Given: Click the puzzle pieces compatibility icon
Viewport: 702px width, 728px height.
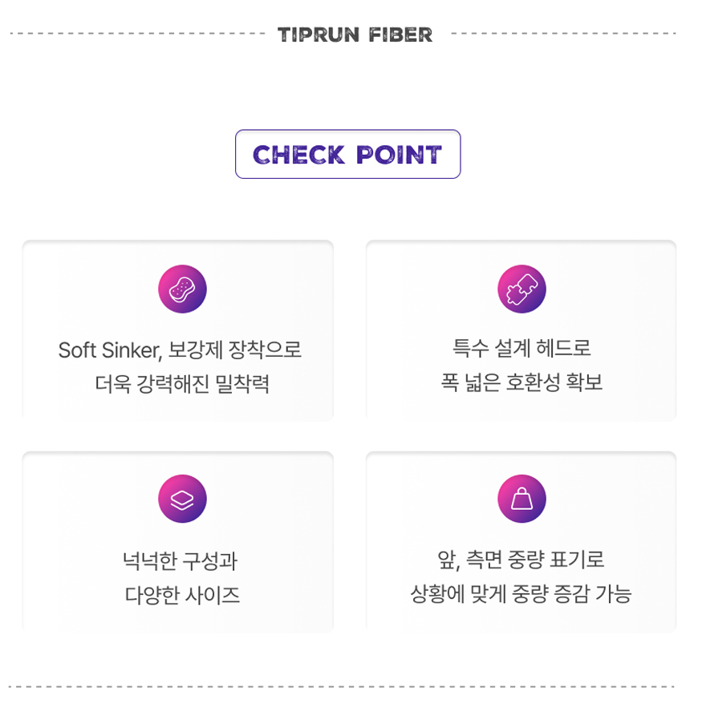Looking at the screenshot, I should point(521,289).
